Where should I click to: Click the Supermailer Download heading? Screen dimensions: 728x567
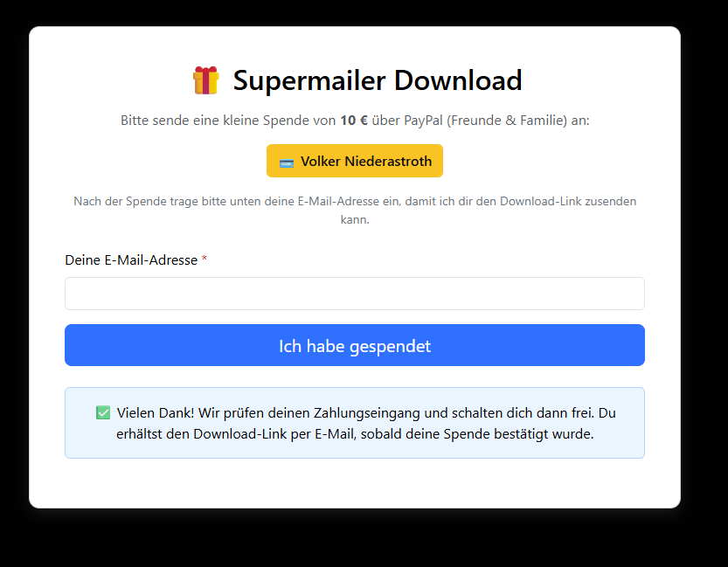pos(378,80)
